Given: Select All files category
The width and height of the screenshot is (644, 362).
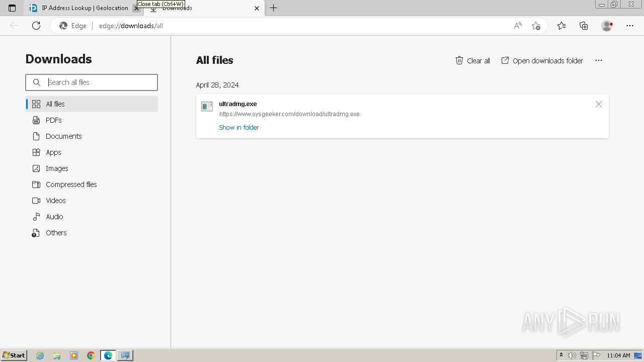Looking at the screenshot, I should pos(92,104).
